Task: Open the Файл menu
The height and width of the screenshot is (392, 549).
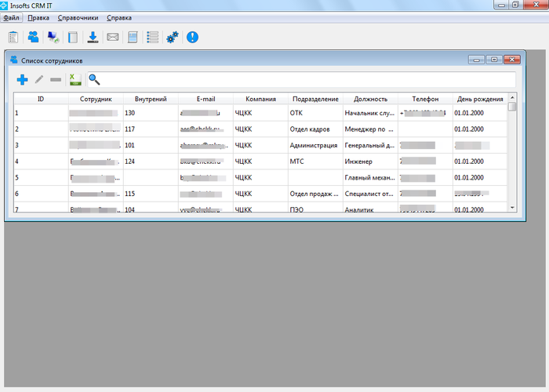Action: click(x=11, y=17)
